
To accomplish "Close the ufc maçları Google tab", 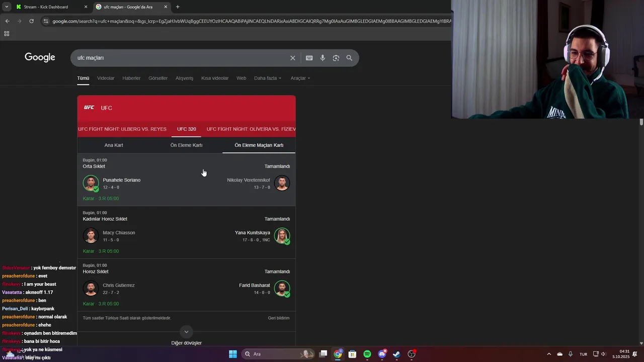I will pos(166,7).
